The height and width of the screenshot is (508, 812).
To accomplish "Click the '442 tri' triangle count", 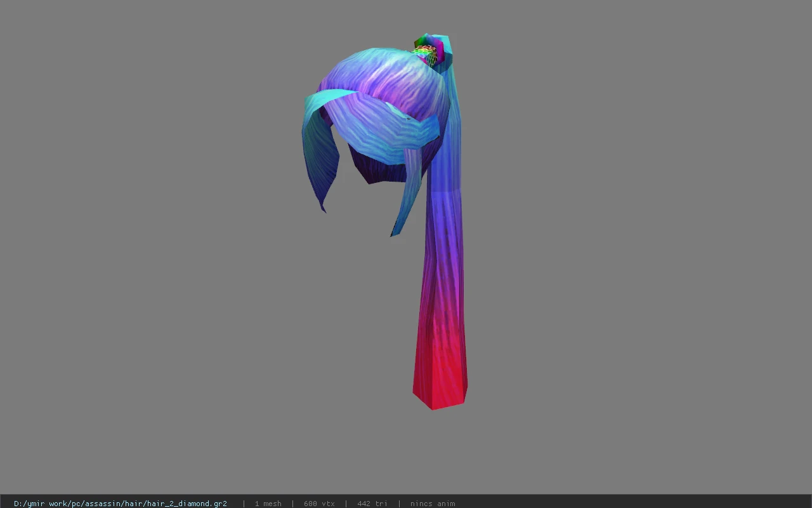I will point(372,504).
